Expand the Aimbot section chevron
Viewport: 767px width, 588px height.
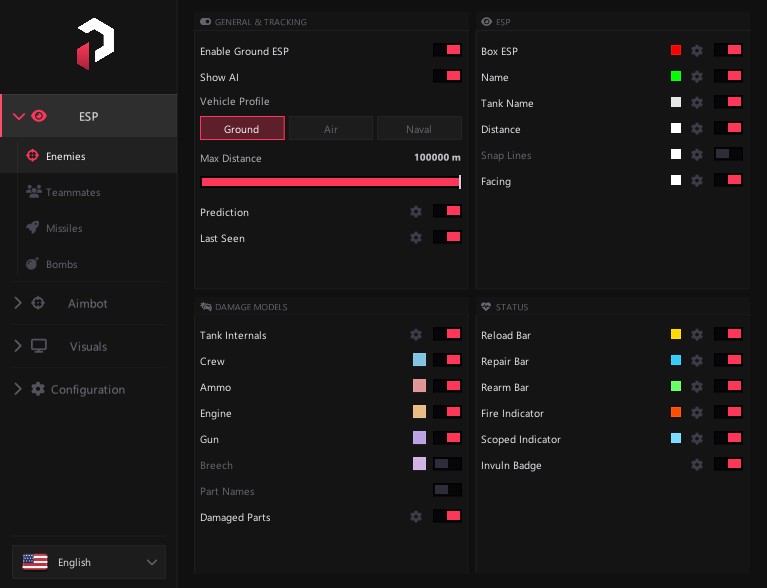[18, 303]
